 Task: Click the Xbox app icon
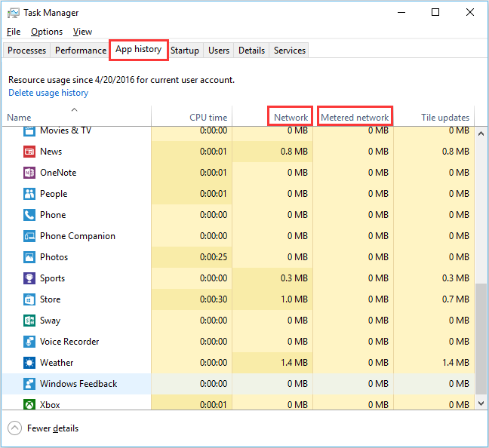point(29,405)
